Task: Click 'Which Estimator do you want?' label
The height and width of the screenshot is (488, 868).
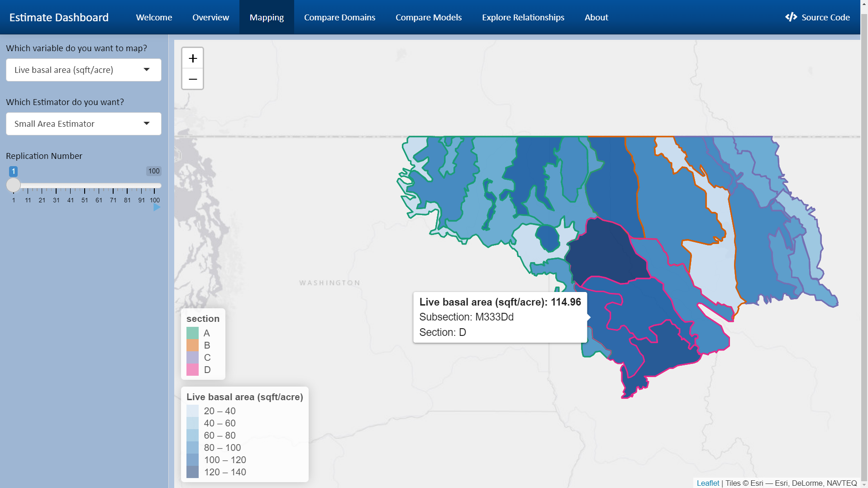Action: point(65,102)
